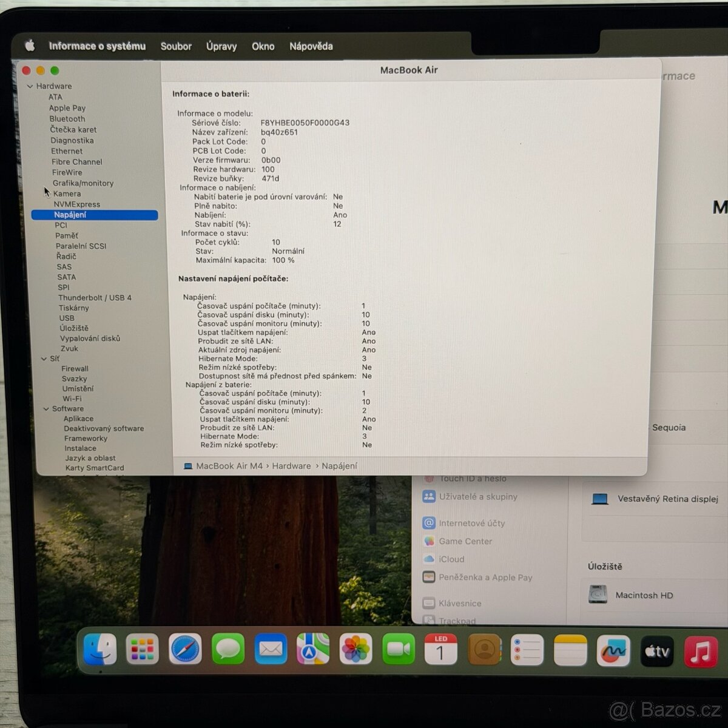Viewport: 728px width, 728px height.
Task: Select Thunderbolt / USB 4 in sidebar
Action: (95, 298)
